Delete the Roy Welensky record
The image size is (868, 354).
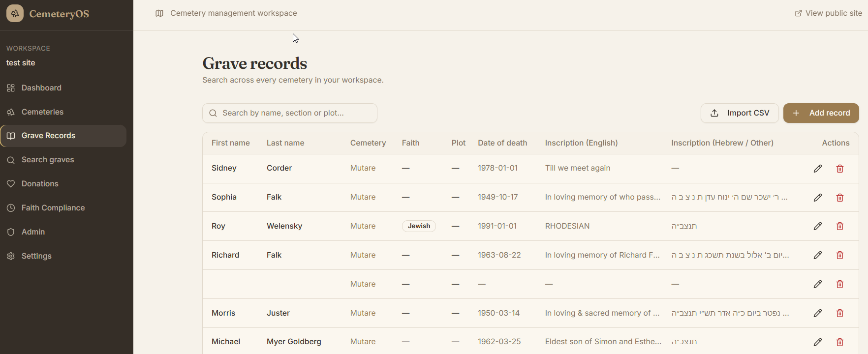coord(840,226)
